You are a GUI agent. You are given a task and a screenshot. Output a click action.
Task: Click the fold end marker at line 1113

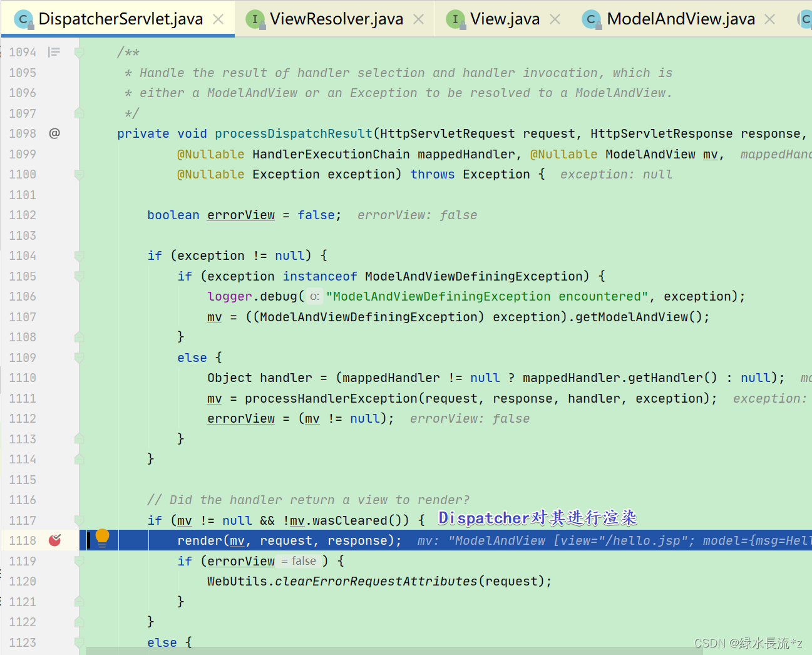79,439
